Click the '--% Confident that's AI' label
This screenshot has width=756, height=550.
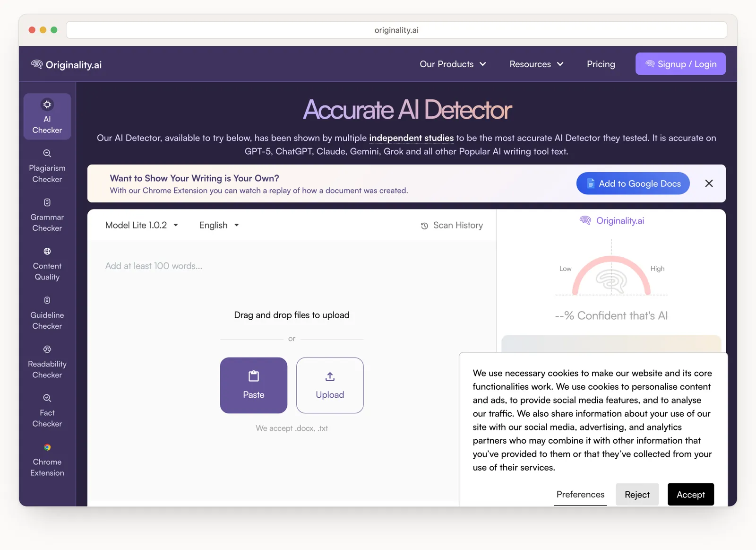tap(611, 315)
